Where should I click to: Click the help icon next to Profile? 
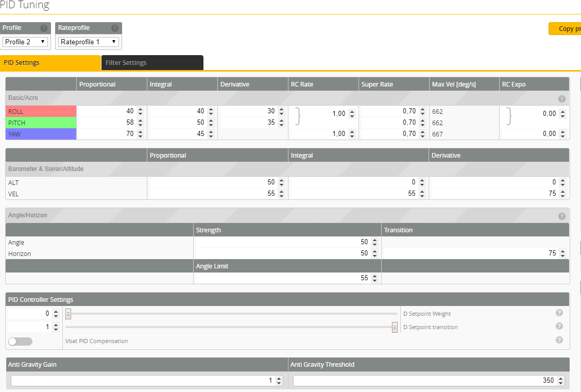pyautogui.click(x=44, y=28)
